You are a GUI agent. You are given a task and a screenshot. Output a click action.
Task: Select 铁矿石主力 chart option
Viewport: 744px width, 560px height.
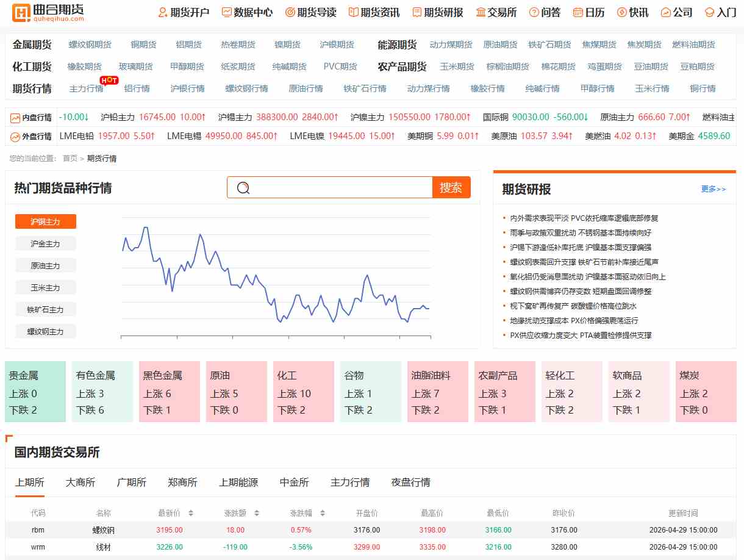[x=46, y=309]
